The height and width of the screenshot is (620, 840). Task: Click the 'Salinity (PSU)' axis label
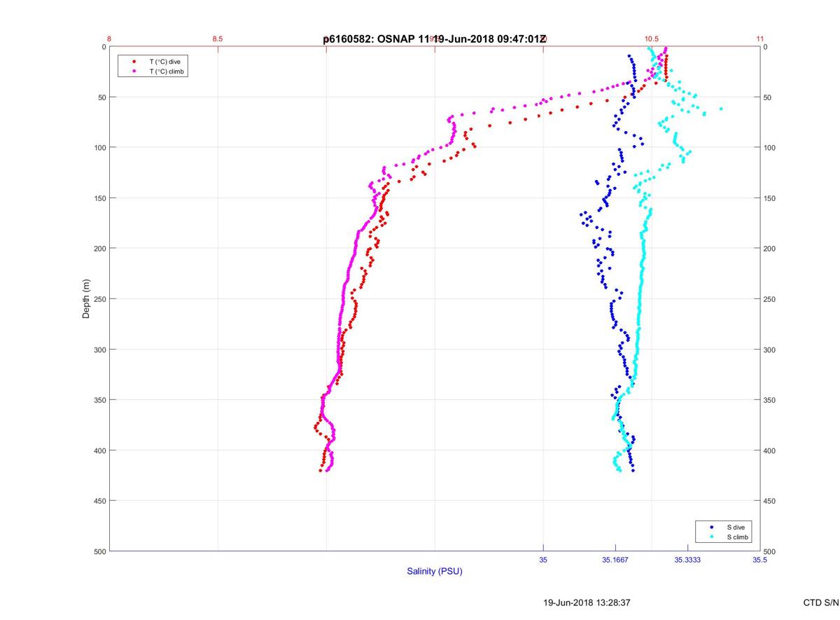click(x=435, y=571)
